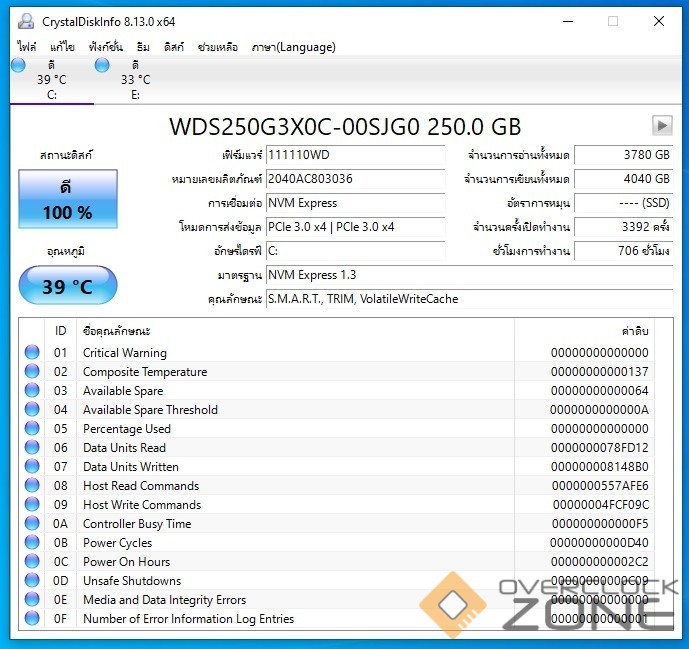Viewport: 689px width, 649px height.
Task: Click status orb for Error Information Log Entries row
Action: click(x=32, y=618)
